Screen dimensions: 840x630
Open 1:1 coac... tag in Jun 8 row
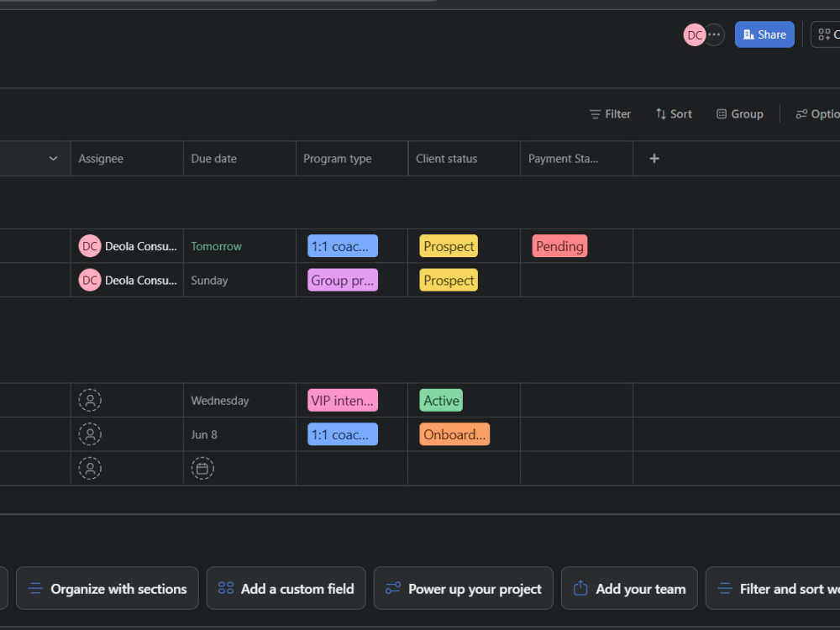point(343,434)
